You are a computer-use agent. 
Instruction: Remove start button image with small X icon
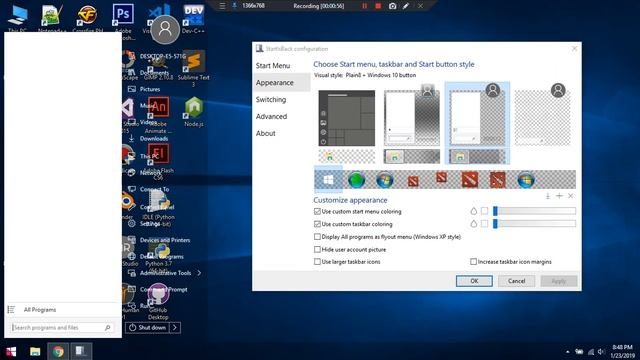[x=571, y=196]
